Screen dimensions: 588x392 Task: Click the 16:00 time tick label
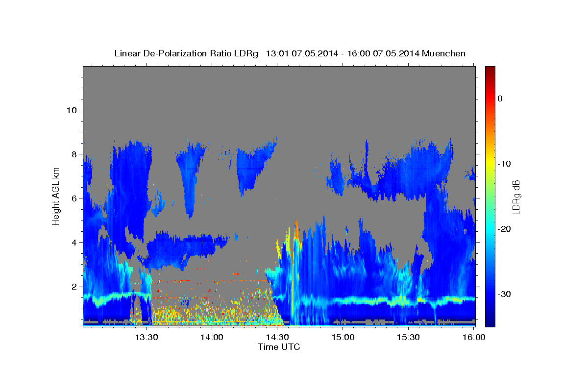coord(473,338)
